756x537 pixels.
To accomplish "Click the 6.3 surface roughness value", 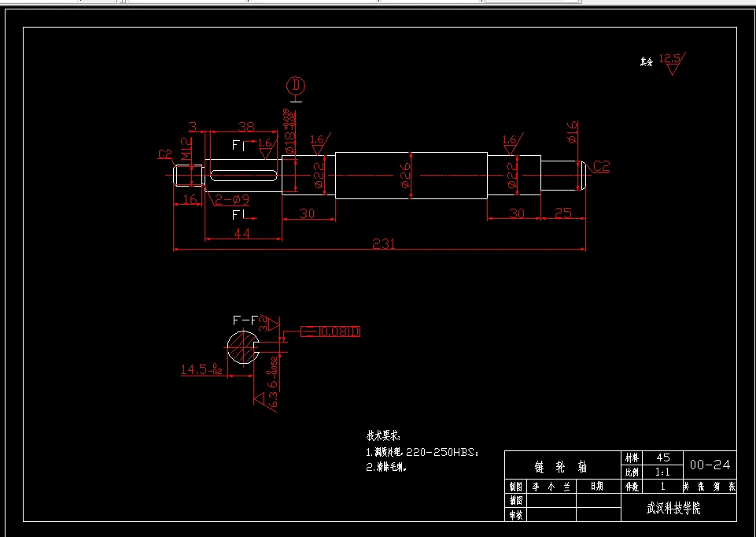I will (x=272, y=401).
